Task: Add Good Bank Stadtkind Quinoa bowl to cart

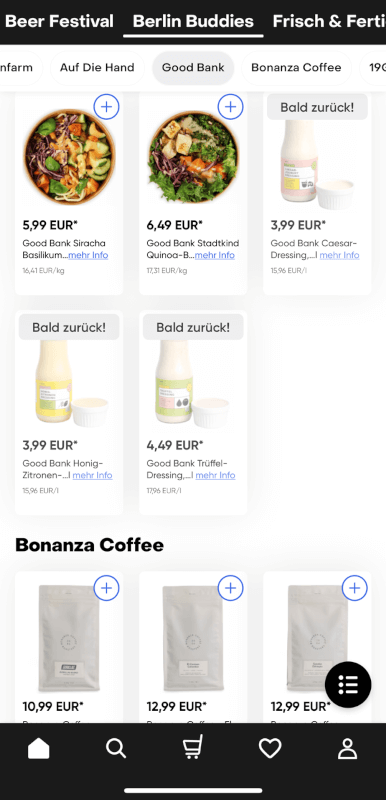Action: coord(230,107)
